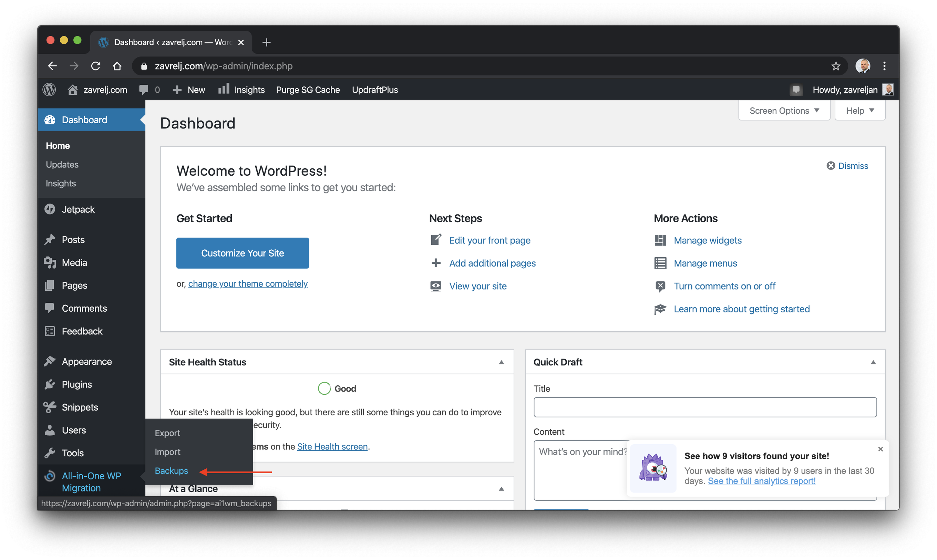Image resolution: width=937 pixels, height=560 pixels.
Task: Click the browser back arrow
Action: pyautogui.click(x=52, y=66)
